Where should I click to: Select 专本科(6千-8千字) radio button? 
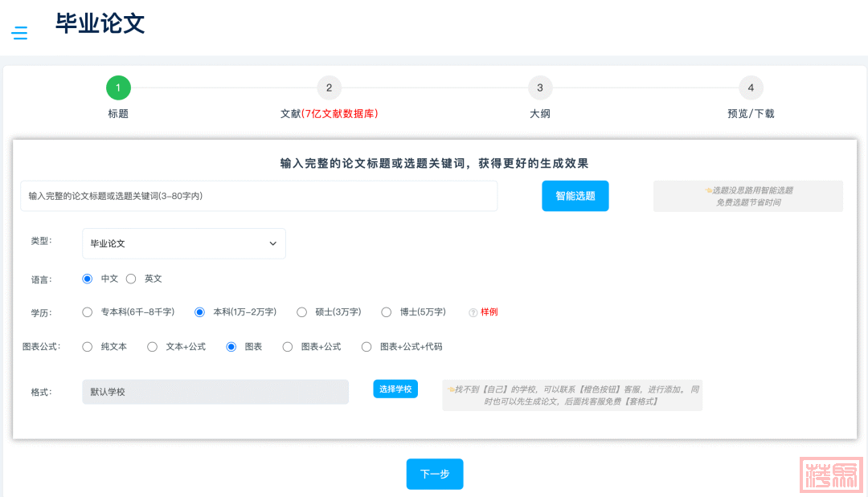click(88, 312)
